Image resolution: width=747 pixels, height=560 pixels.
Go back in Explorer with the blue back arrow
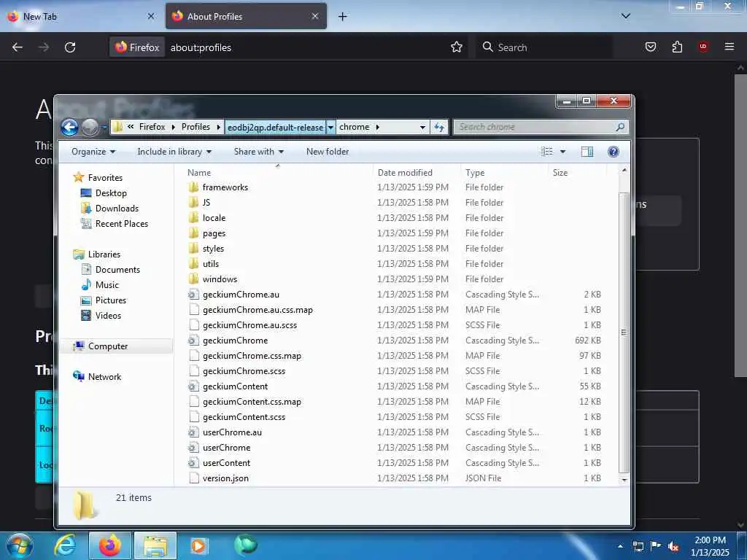(69, 127)
